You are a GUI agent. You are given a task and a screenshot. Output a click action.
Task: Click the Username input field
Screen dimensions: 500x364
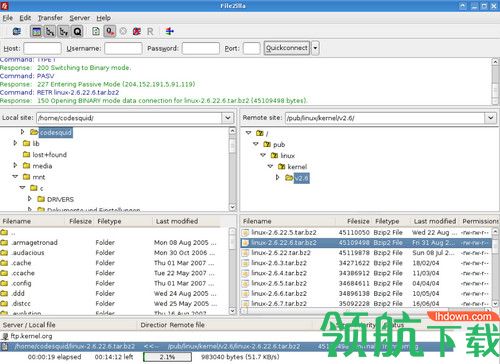tap(123, 48)
